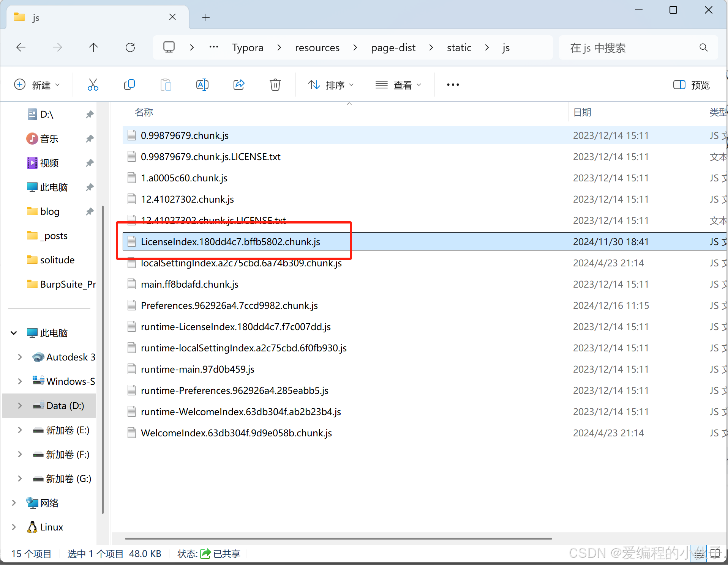Screen dimensions: 728x565
Task: Unpin the blog folder from quick access
Action: 90,211
